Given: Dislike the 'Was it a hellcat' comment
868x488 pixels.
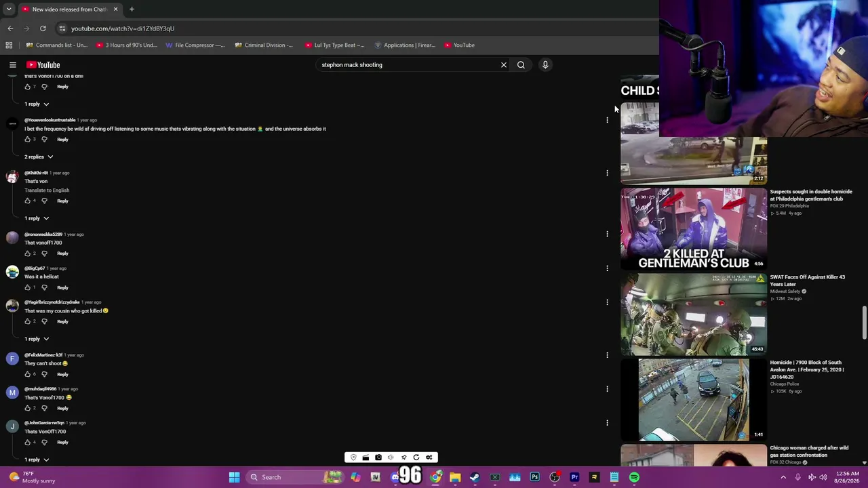Looking at the screenshot, I should point(44,287).
